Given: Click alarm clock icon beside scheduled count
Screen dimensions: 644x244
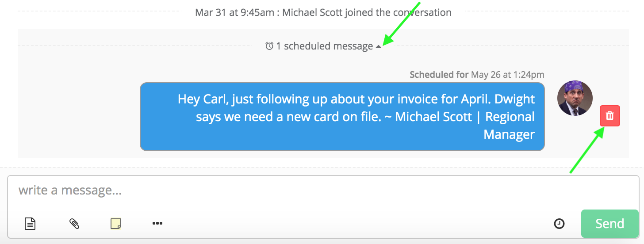Looking at the screenshot, I should point(269,46).
